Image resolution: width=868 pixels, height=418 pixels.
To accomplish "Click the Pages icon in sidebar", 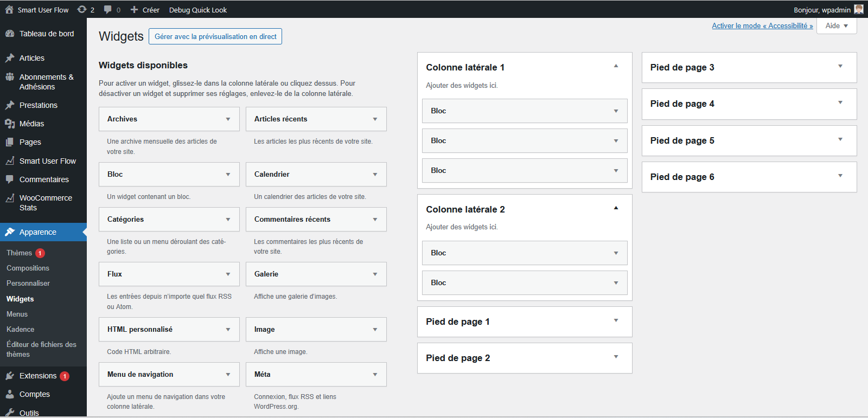I will click(x=10, y=142).
